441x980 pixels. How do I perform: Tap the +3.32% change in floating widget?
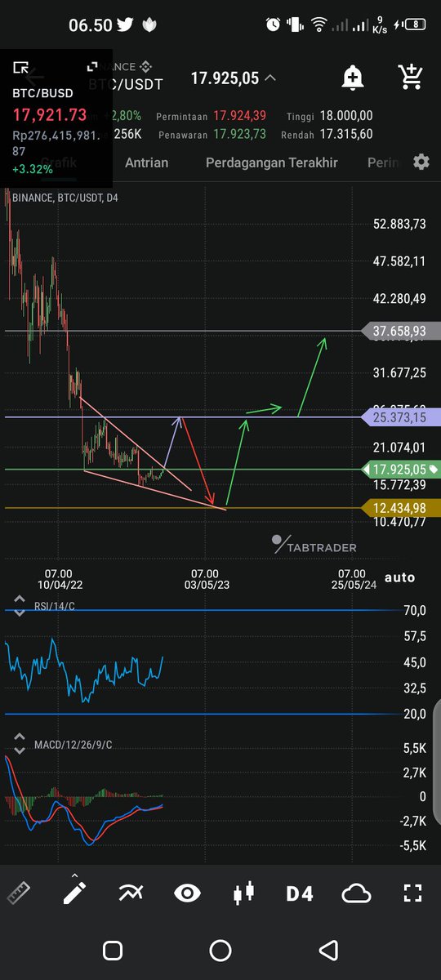coord(33,169)
